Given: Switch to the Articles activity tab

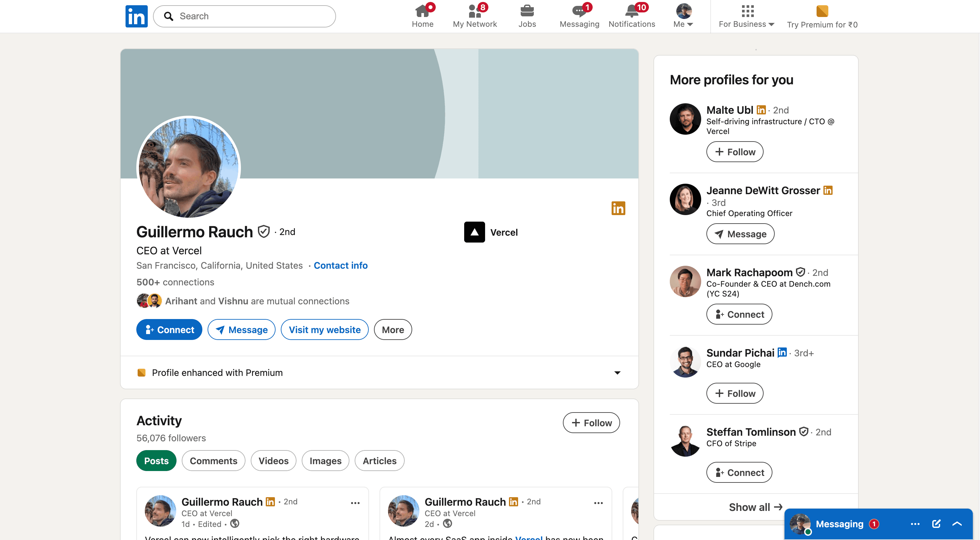Looking at the screenshot, I should 379,461.
